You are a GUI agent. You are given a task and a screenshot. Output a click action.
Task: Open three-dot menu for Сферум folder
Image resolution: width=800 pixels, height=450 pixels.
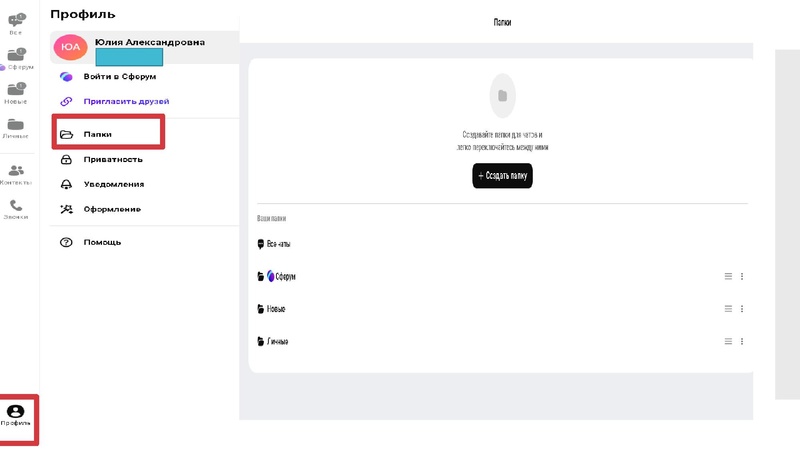coord(741,277)
